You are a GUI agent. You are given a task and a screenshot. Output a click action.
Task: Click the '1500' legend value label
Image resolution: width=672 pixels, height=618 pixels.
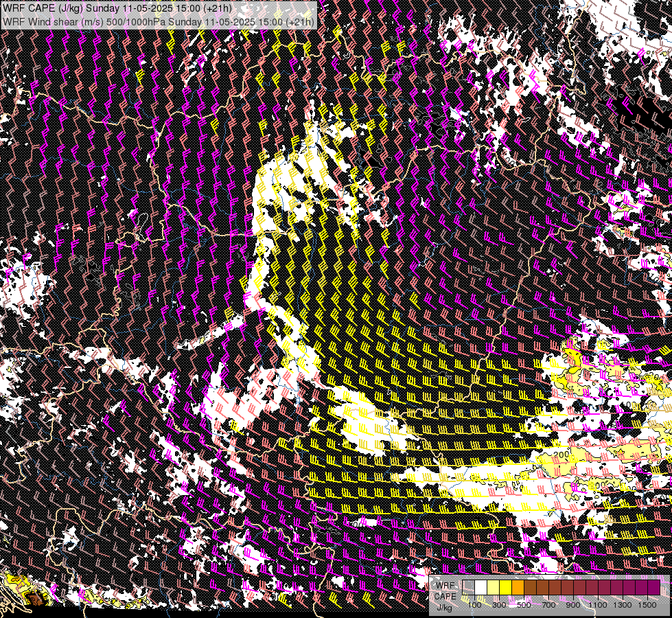click(647, 605)
